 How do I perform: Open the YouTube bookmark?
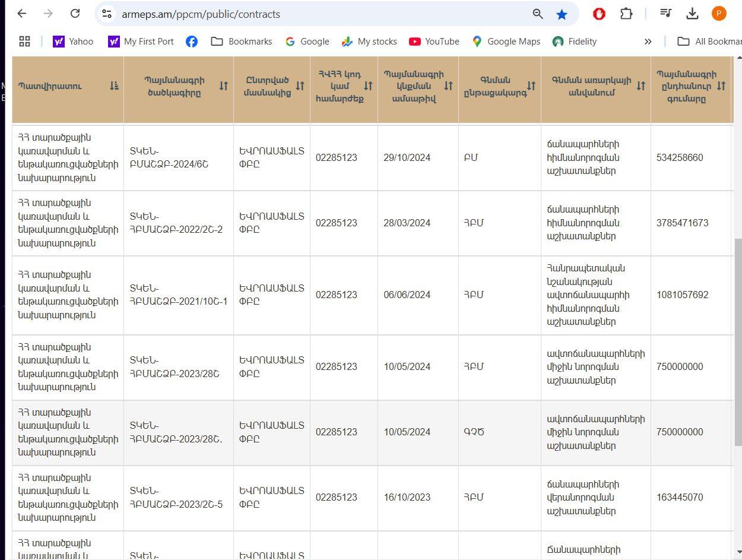point(434,41)
